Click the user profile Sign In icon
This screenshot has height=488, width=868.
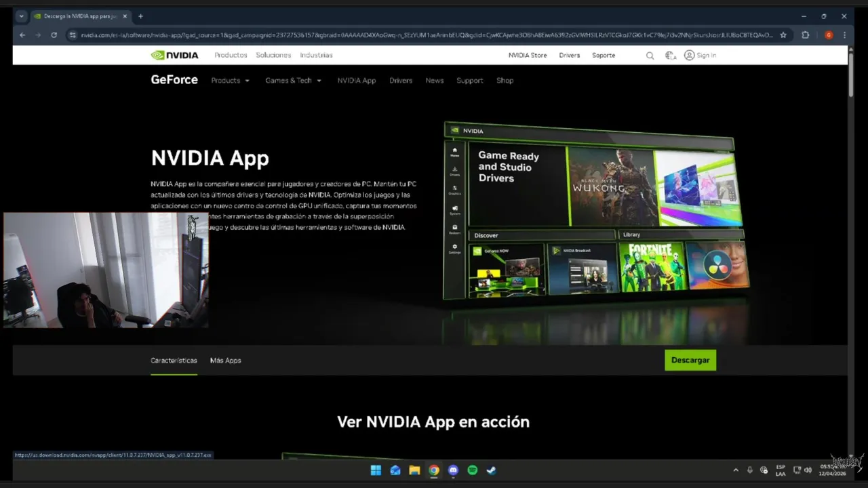click(x=689, y=55)
